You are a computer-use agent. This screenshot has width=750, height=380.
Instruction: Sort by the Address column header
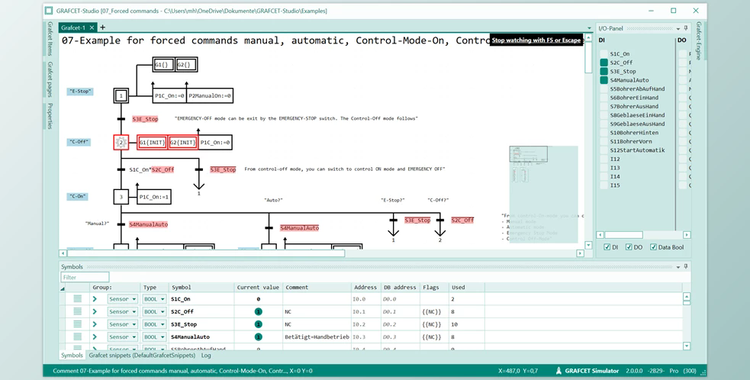(x=365, y=287)
